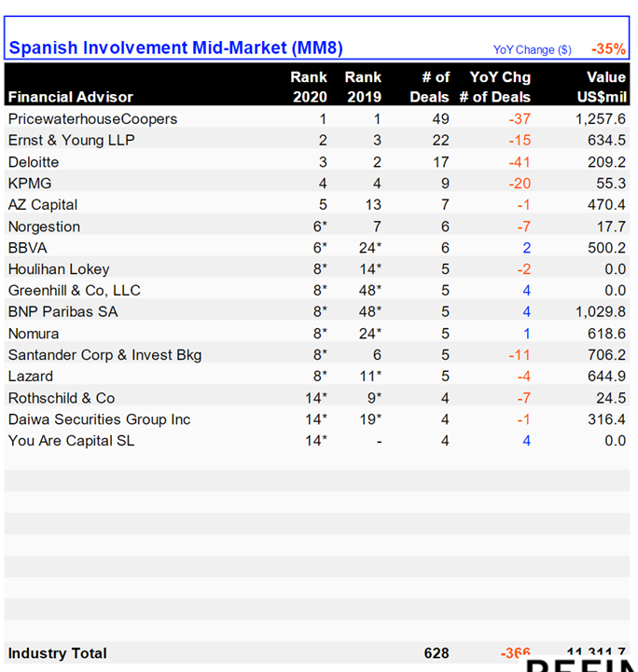Select the # of Deals column header

click(x=430, y=87)
